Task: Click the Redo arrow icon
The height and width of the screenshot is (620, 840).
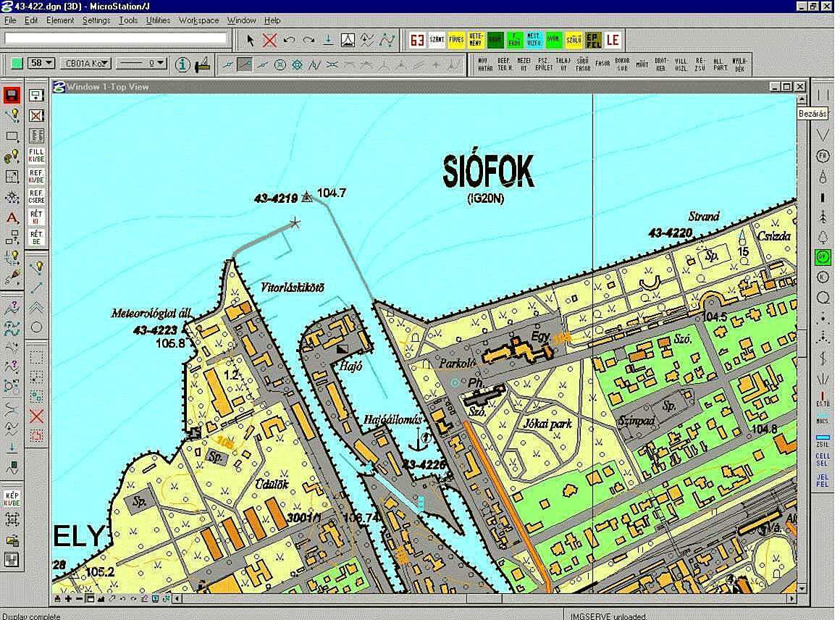Action: coord(308,40)
